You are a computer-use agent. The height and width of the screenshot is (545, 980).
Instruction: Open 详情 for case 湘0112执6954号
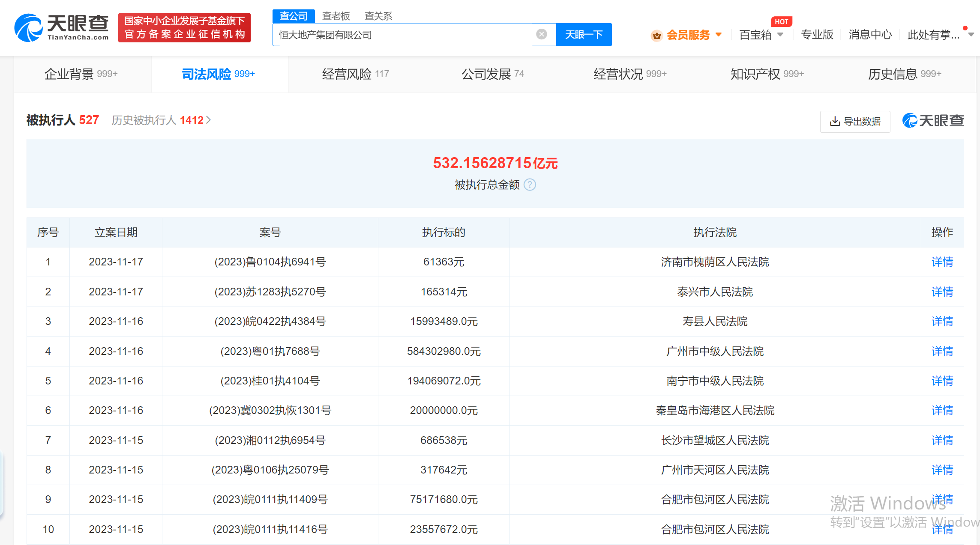coord(942,441)
